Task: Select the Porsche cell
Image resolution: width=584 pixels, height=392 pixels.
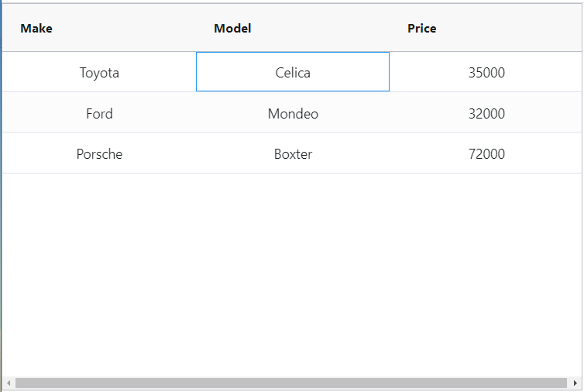Action: coord(99,153)
